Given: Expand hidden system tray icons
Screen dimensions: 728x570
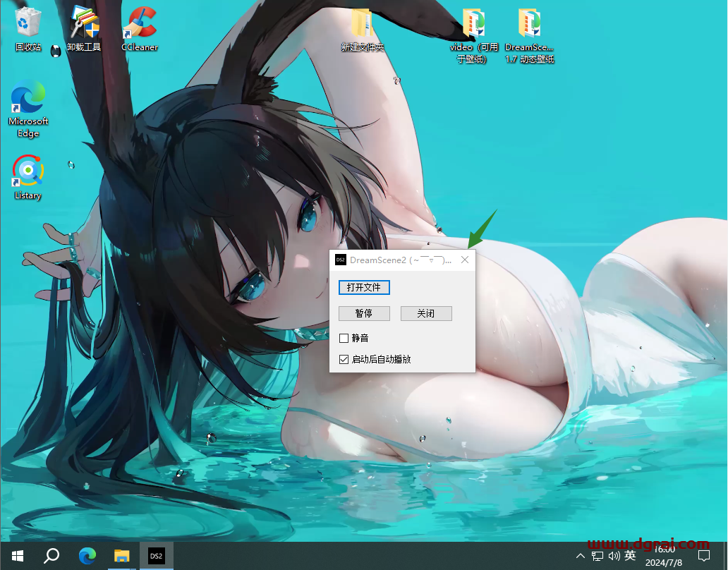Looking at the screenshot, I should (581, 556).
